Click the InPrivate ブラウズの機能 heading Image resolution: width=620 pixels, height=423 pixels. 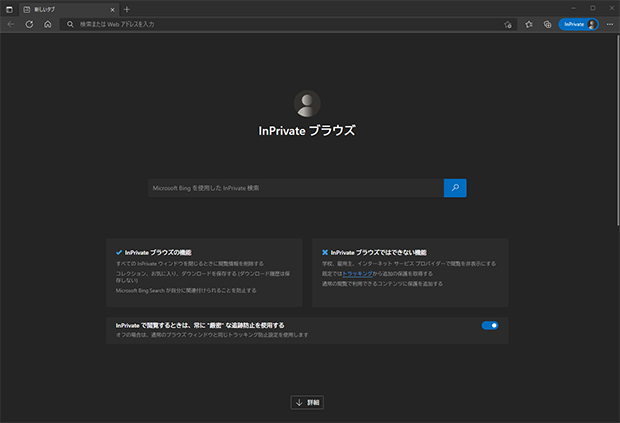(x=158, y=253)
